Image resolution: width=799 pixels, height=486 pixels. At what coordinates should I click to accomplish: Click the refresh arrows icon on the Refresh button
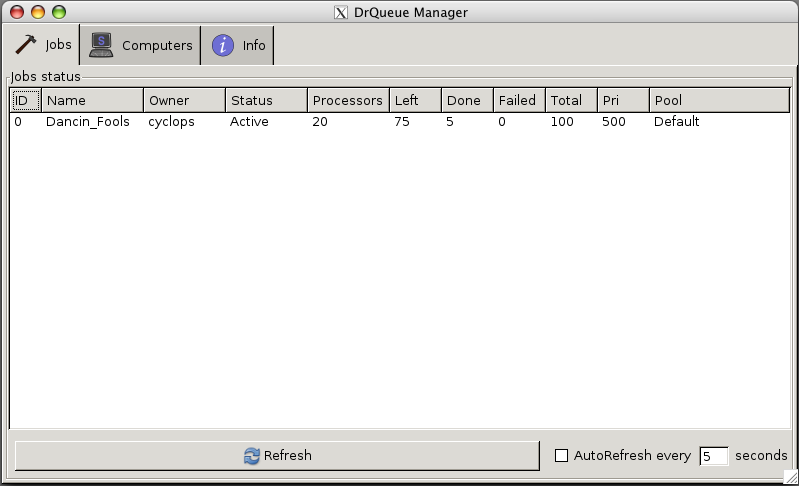pos(252,455)
